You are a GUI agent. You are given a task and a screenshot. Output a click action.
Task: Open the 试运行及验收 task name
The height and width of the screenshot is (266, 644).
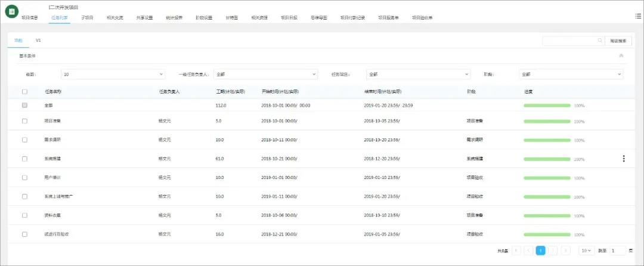57,234
